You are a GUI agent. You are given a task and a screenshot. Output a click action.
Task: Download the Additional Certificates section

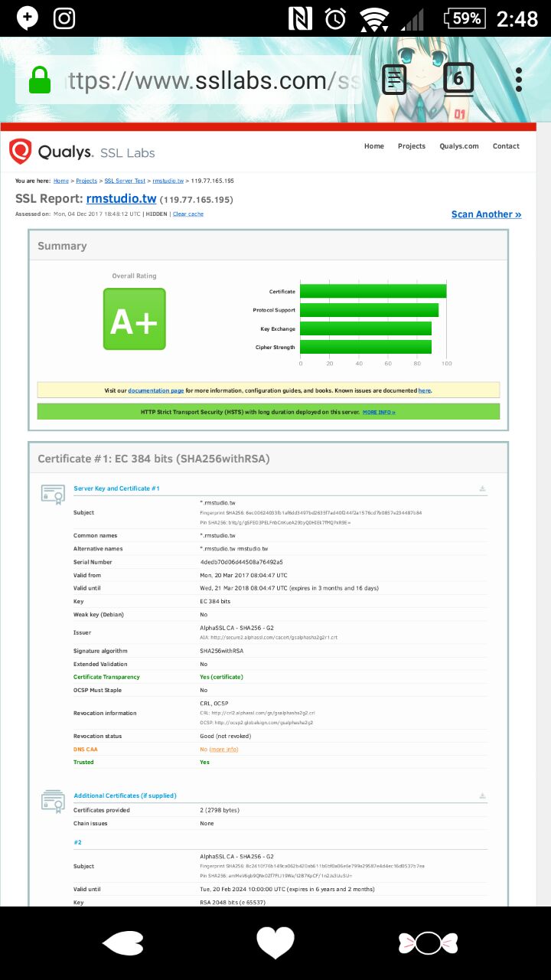click(482, 796)
